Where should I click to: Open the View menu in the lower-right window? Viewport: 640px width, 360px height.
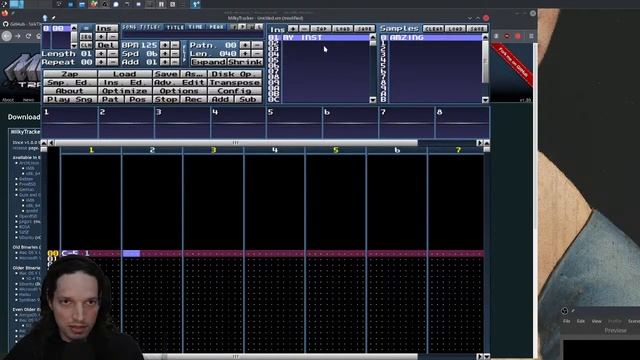(x=596, y=321)
